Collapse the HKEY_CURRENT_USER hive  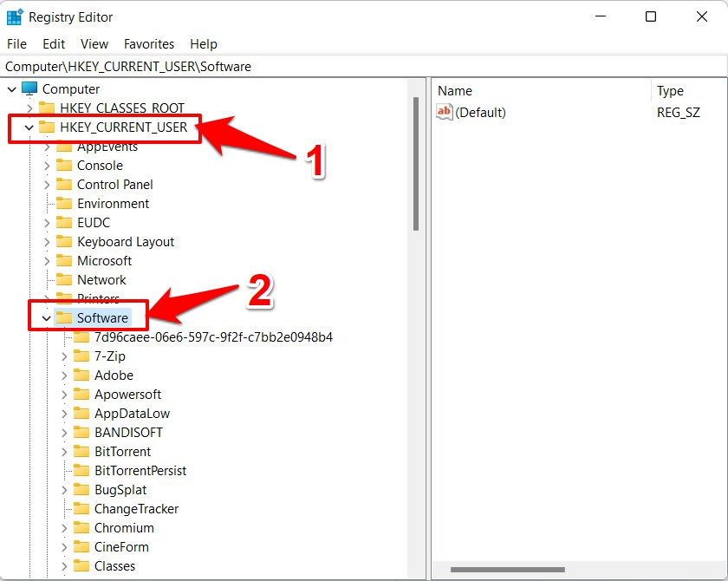(x=29, y=127)
